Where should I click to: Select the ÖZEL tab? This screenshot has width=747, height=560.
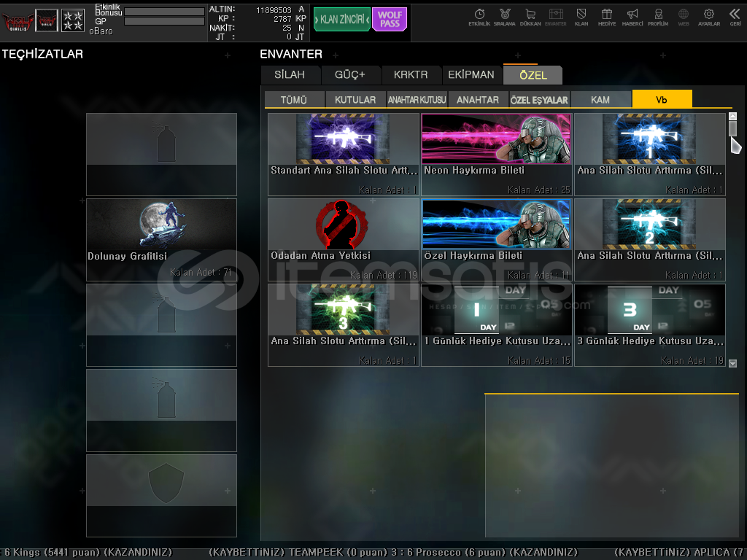533,75
